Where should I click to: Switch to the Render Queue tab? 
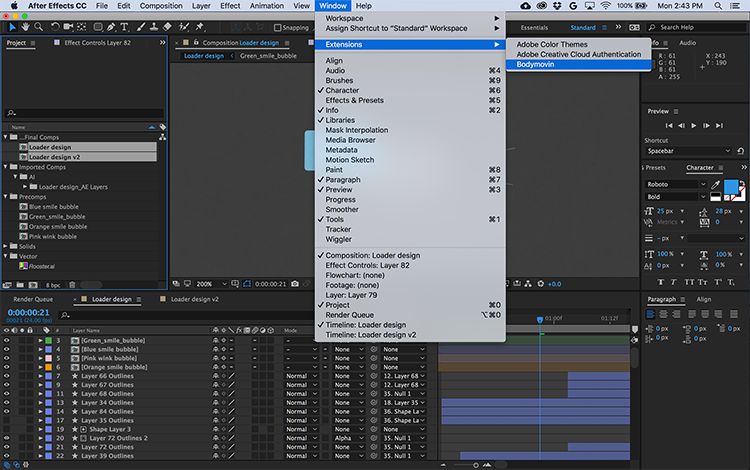tap(33, 299)
